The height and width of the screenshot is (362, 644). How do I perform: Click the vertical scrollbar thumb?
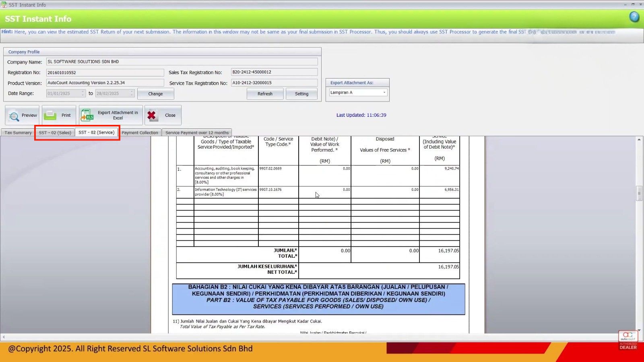coord(639,193)
